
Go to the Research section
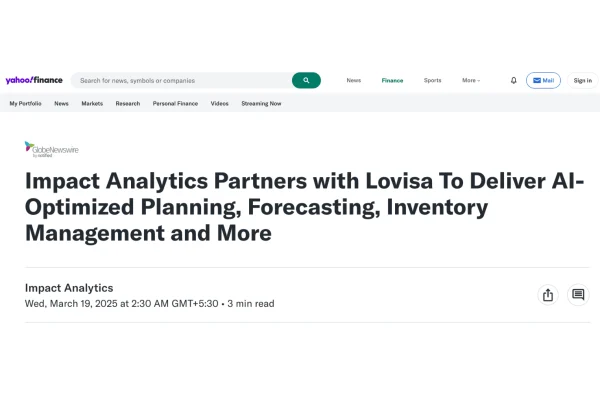128,103
